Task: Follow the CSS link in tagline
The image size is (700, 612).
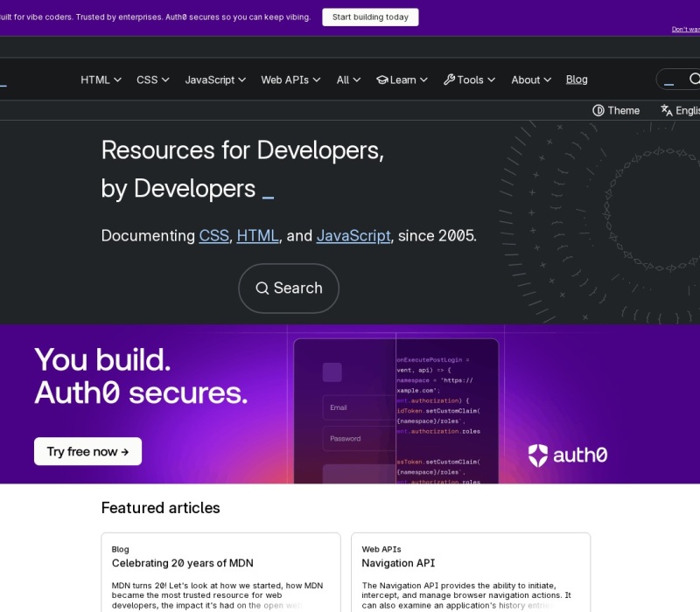Action: (x=213, y=235)
